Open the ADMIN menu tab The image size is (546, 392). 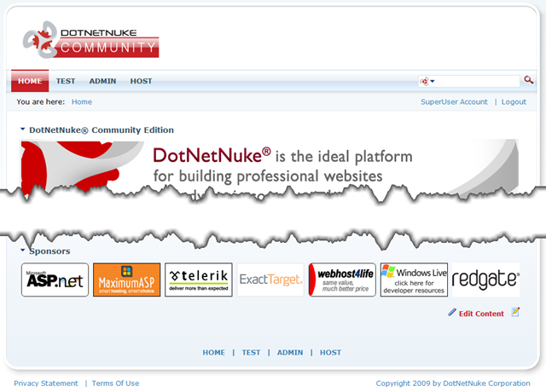click(102, 81)
